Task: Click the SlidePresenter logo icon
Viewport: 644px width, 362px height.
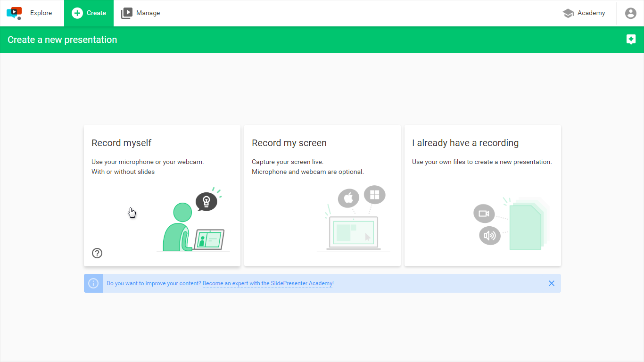Action: pyautogui.click(x=14, y=13)
